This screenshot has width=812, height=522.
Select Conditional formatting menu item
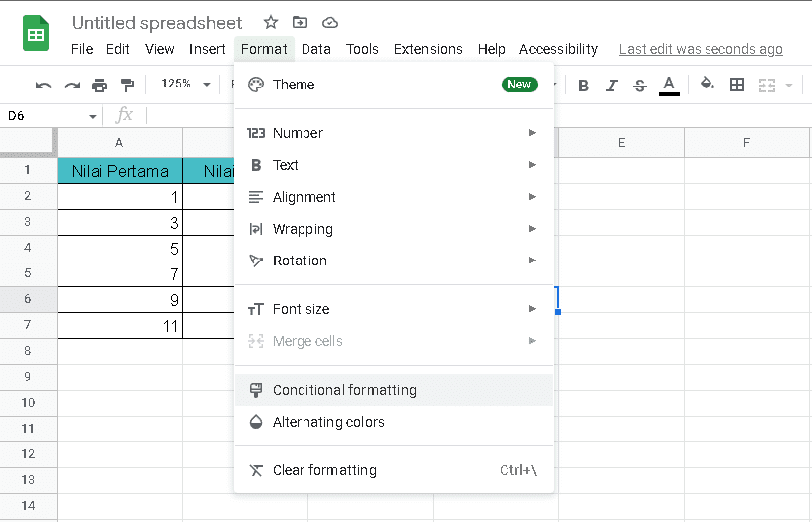pos(394,390)
